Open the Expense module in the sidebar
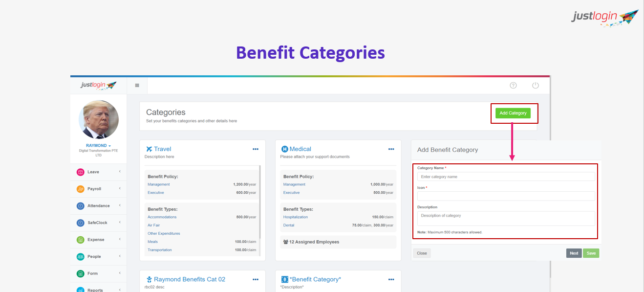 coord(93,239)
